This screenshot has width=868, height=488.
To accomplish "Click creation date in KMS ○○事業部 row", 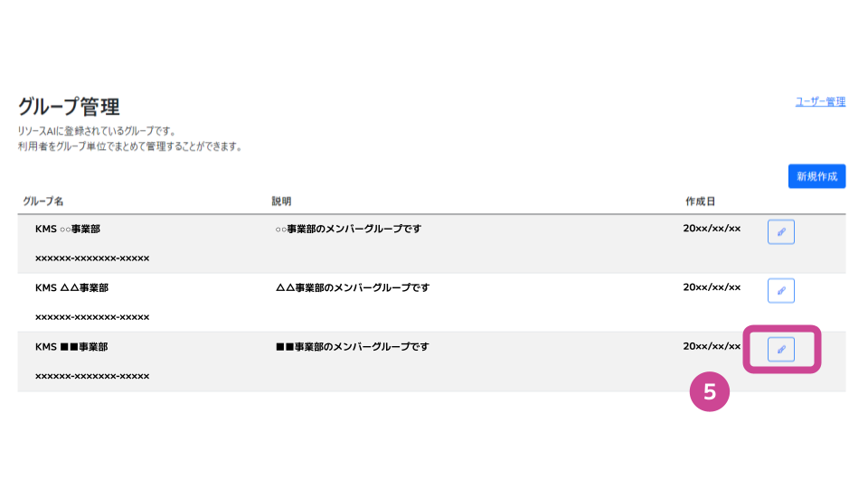I will [x=712, y=229].
